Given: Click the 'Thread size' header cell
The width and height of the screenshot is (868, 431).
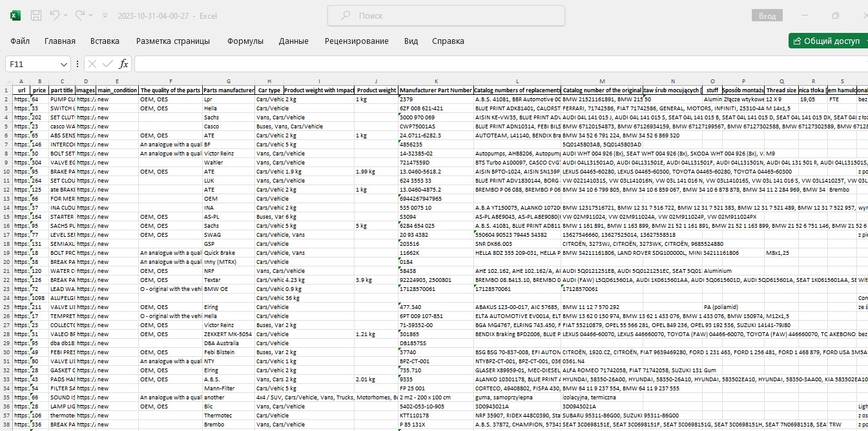Looking at the screenshot, I should [x=781, y=90].
